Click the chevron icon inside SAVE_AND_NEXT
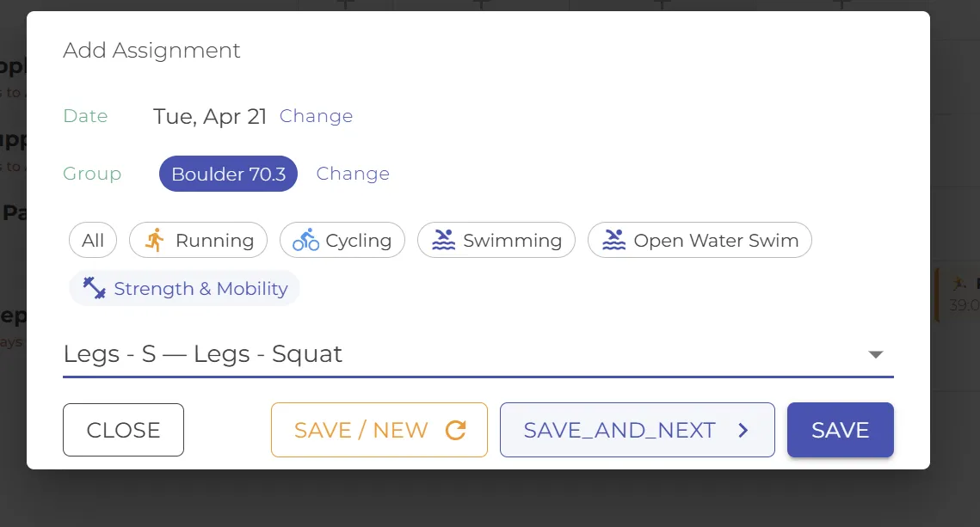The image size is (980, 527). click(742, 430)
